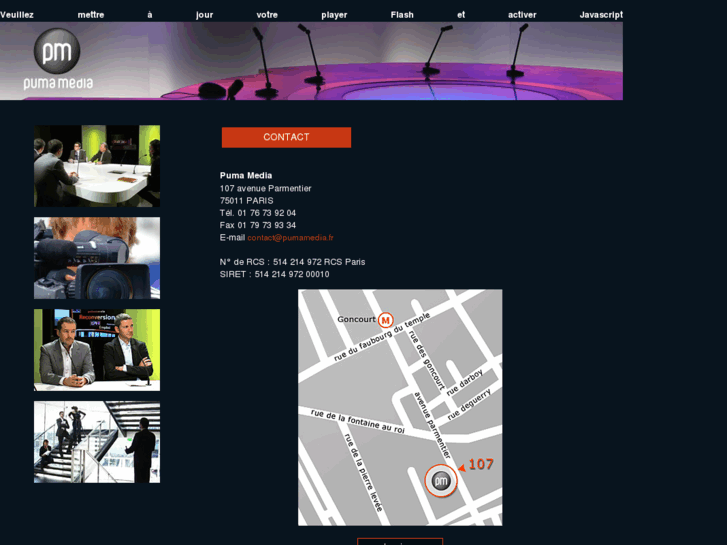Viewport: 727px width, 545px height.
Task: Click the Goncourt station name on map
Action: coord(356,319)
